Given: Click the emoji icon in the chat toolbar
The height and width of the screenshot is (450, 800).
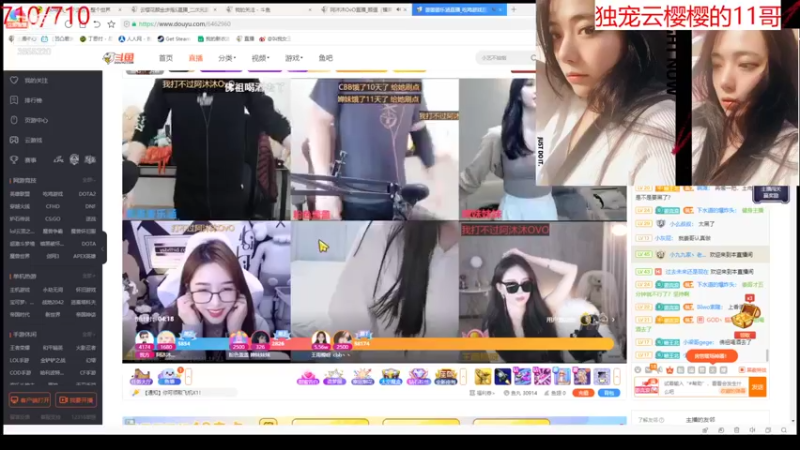Looking at the screenshot, I should [638, 370].
